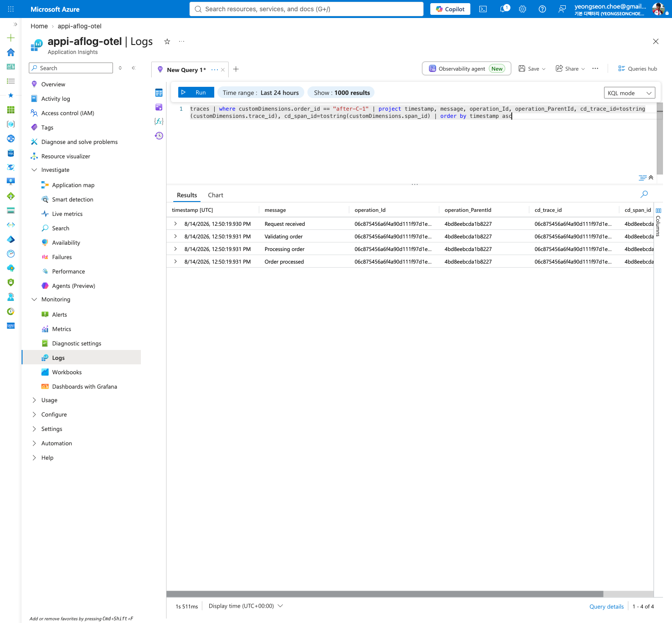Expand the Processing order row
This screenshot has height=623, width=672.
[176, 249]
